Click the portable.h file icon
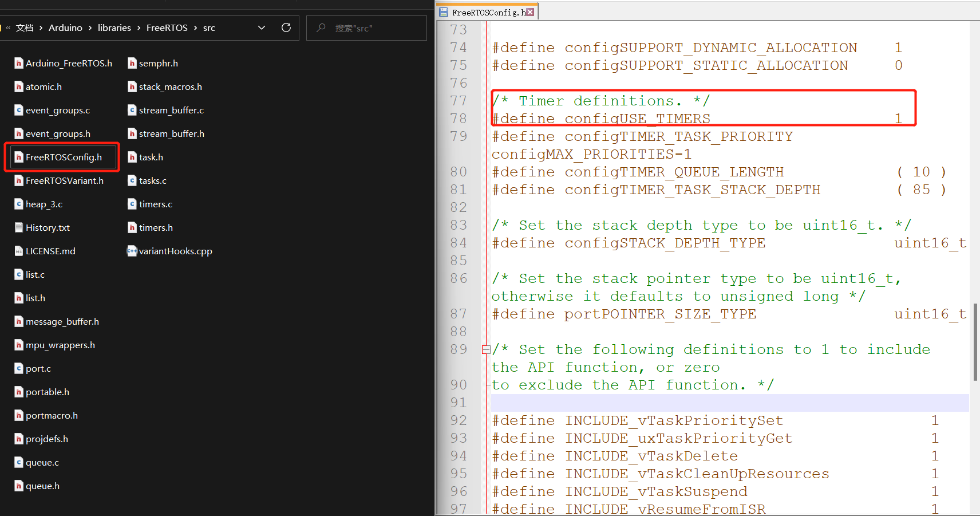980x516 pixels. [x=19, y=392]
